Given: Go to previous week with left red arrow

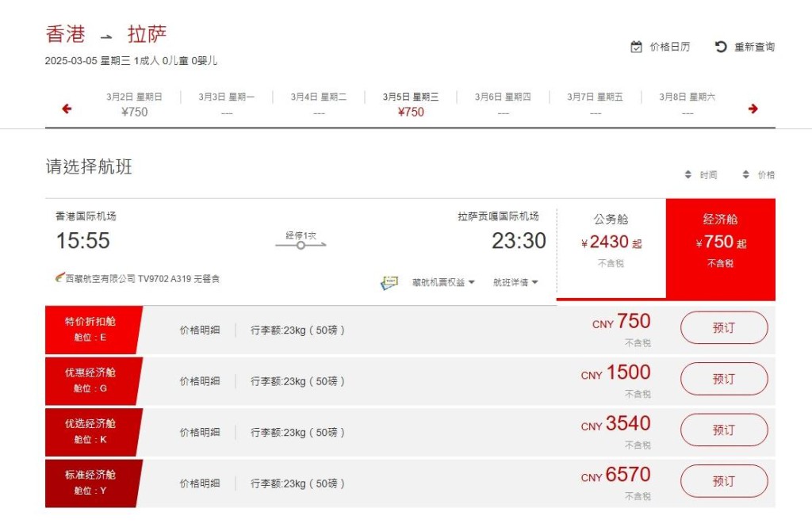Looking at the screenshot, I should (67, 109).
